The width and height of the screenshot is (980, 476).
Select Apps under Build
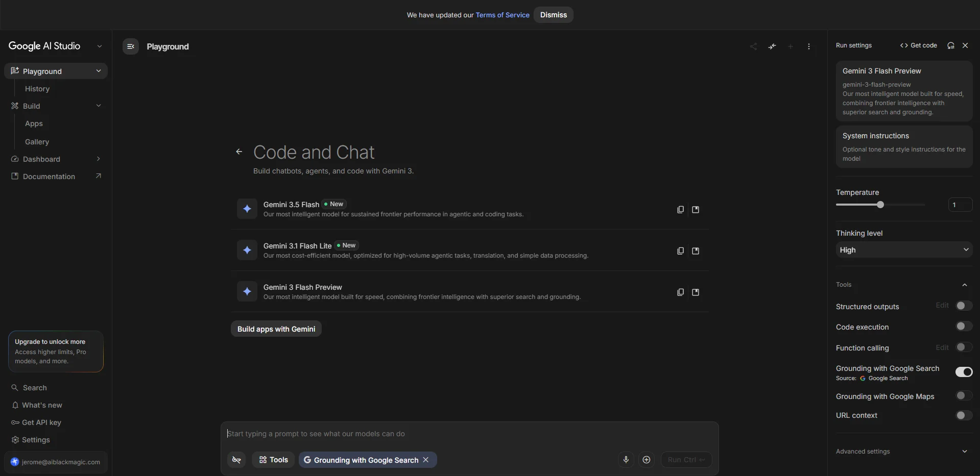[34, 123]
